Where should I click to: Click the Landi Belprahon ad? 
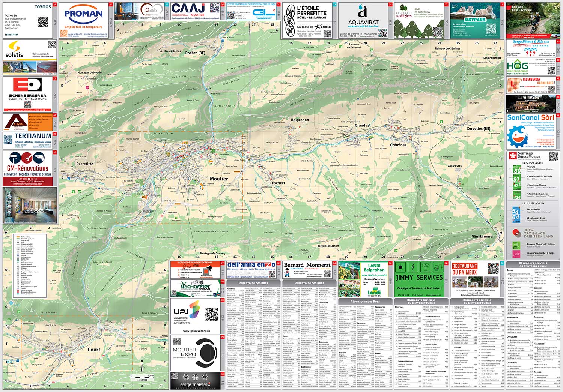tap(365, 279)
